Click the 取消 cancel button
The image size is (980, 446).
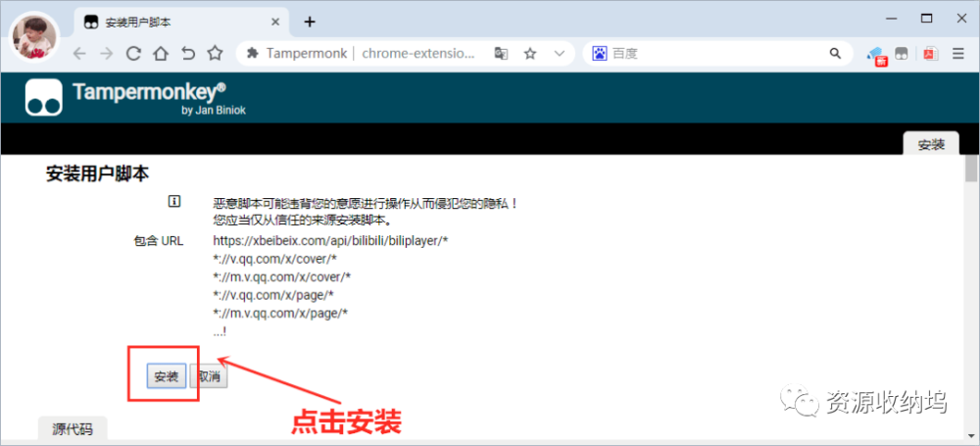coord(209,376)
